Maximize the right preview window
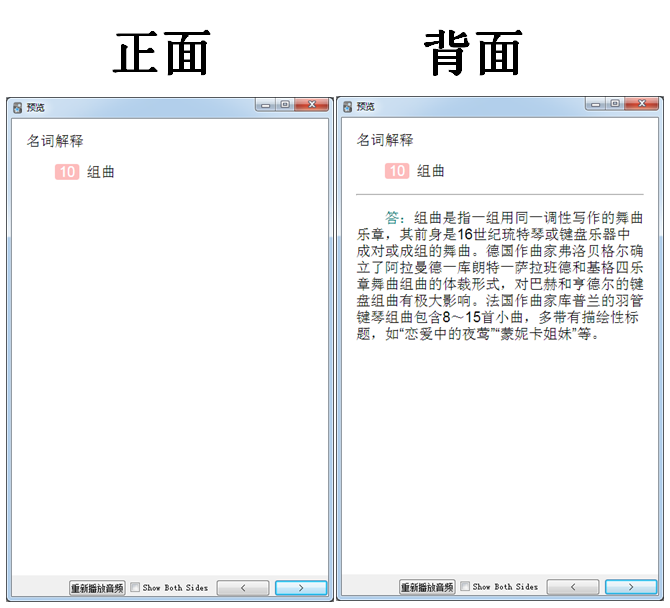Screen dimensions: 670x608 [x=615, y=104]
